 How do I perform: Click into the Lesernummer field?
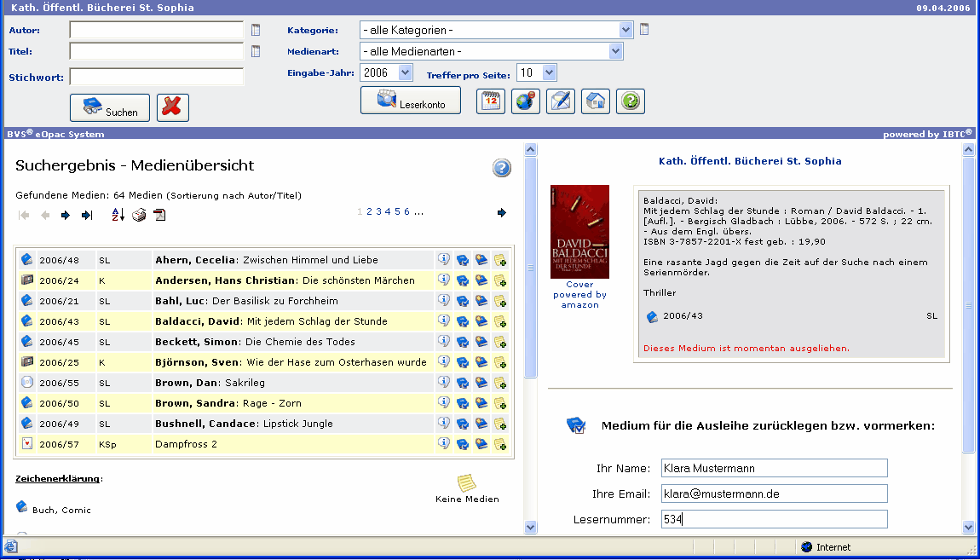tap(774, 519)
